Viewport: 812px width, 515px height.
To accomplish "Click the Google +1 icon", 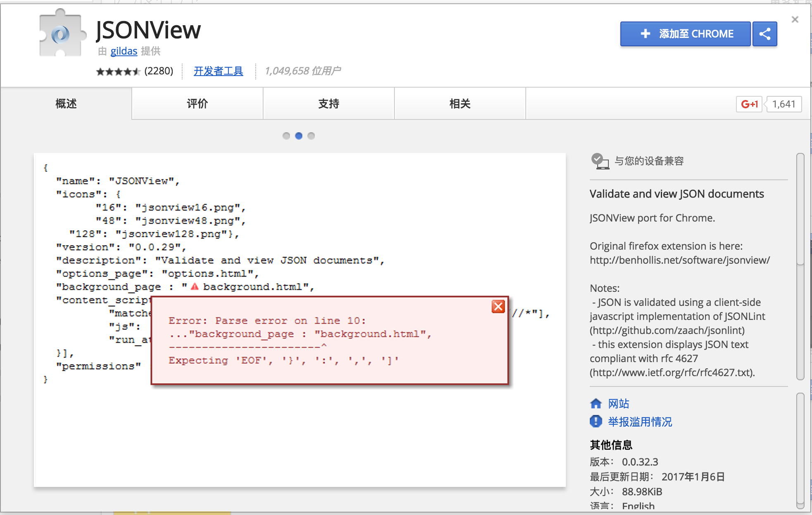I will (749, 104).
